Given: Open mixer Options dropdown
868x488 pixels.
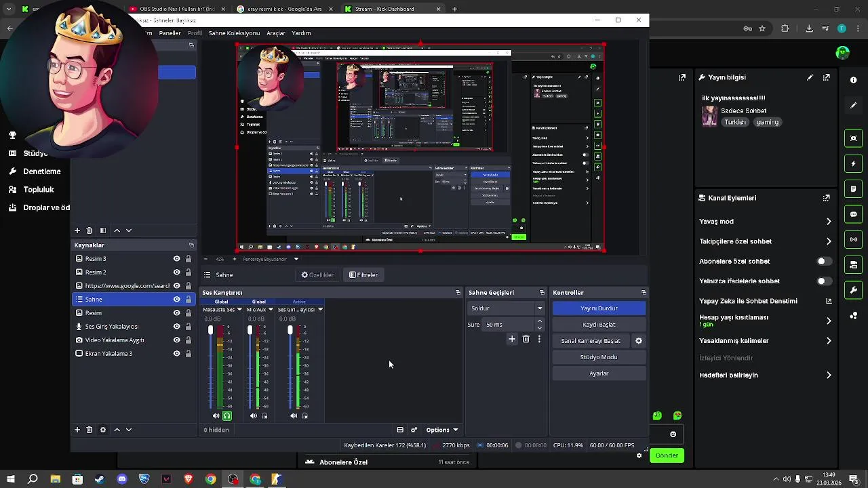Looking at the screenshot, I should pos(441,430).
